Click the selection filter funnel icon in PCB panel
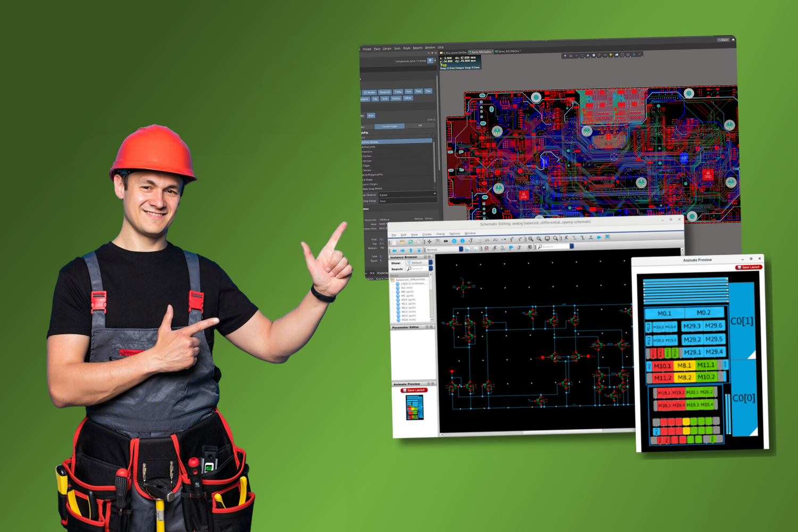This screenshot has height=532, width=798. click(430, 61)
